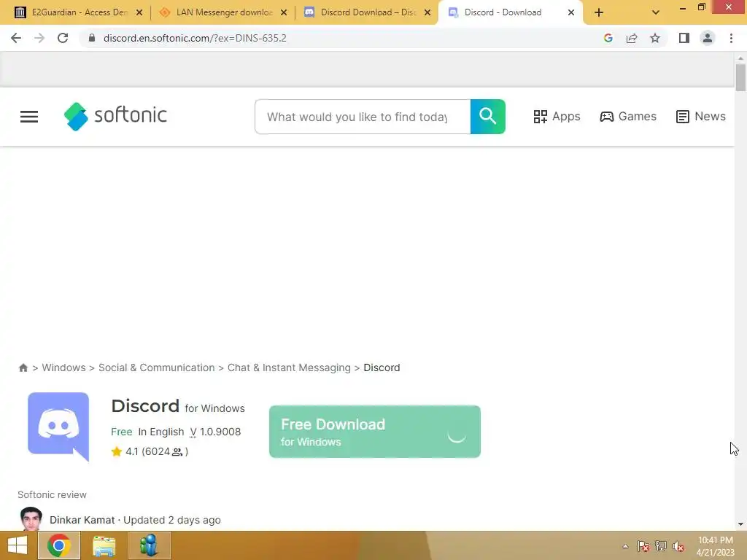Click the scrollbar down arrow
The width and height of the screenshot is (747, 560).
click(740, 524)
